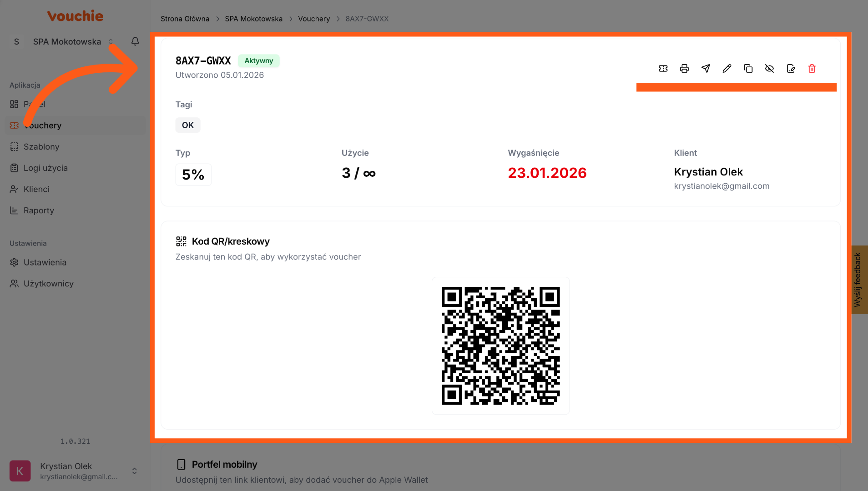Open the document edit note icon
Viewport: 868px width, 491px height.
click(x=791, y=69)
